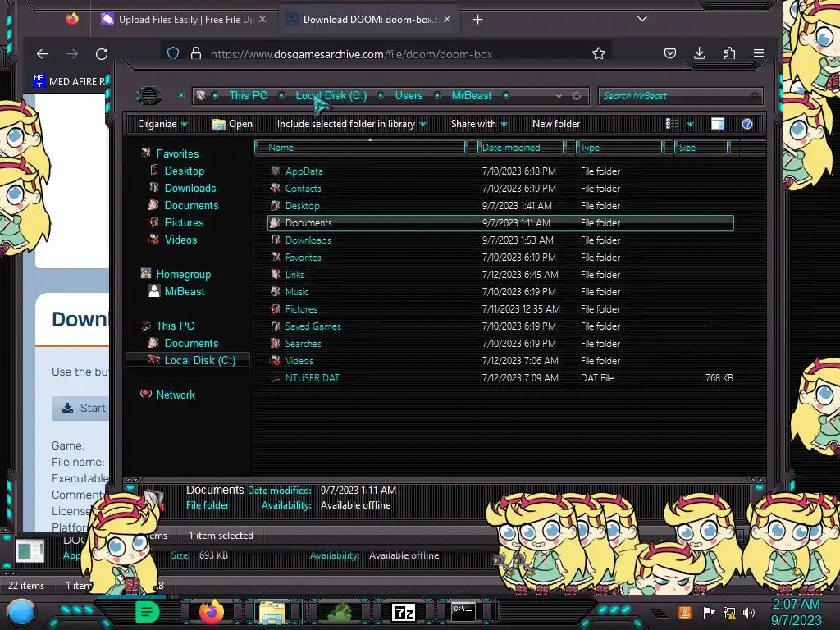Open Explorer help icon
840x630 pixels.
pyautogui.click(x=747, y=124)
